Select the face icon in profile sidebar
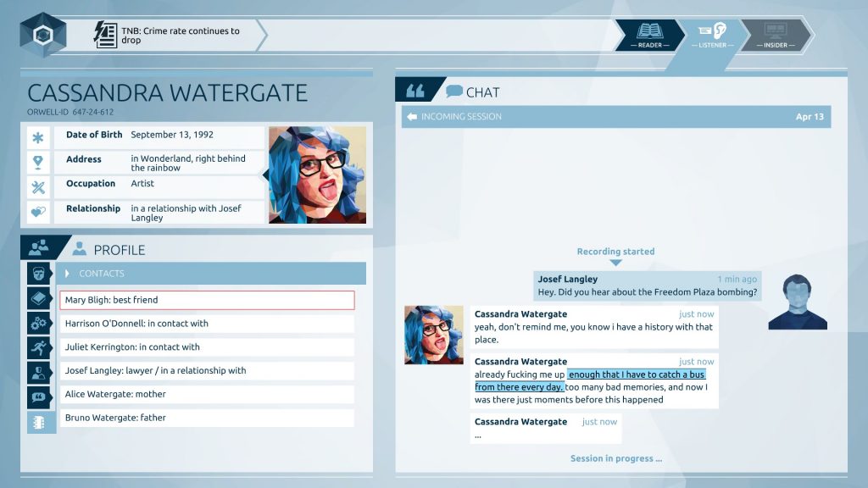Image resolution: width=868 pixels, height=488 pixels. click(41, 274)
